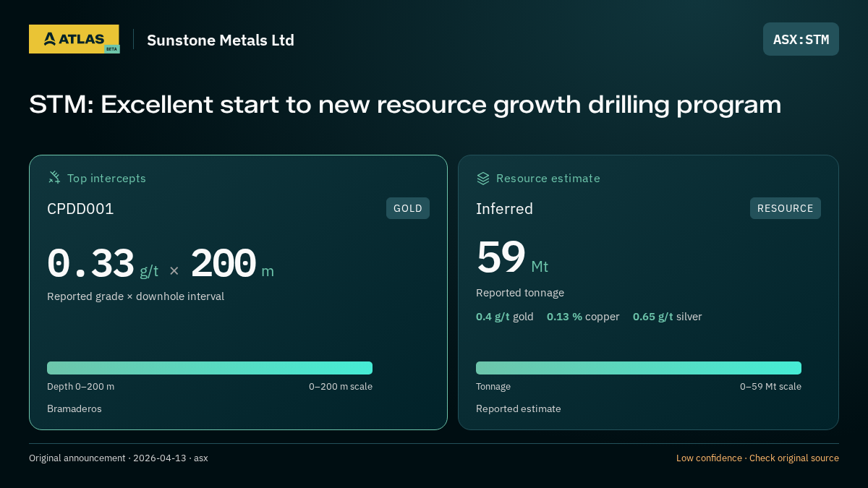Click the 0.4 g/t gold grade
868x488 pixels.
[505, 317]
